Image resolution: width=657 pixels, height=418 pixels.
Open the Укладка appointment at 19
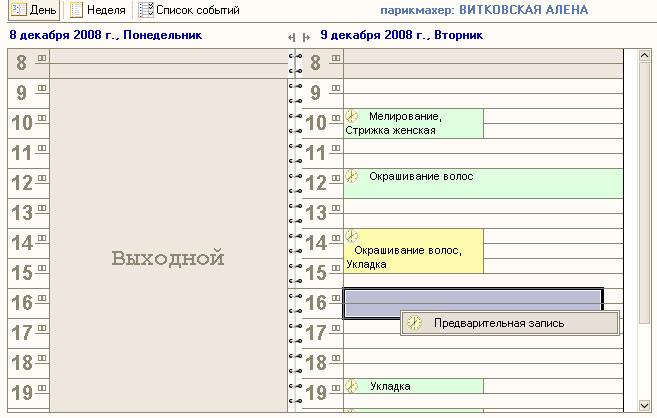(x=414, y=386)
